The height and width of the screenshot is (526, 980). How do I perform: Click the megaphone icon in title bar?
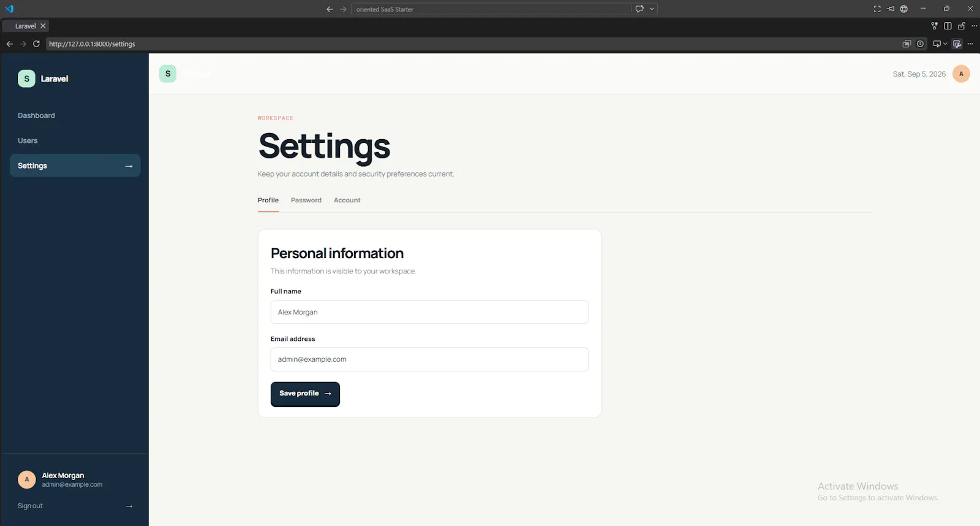pyautogui.click(x=891, y=9)
